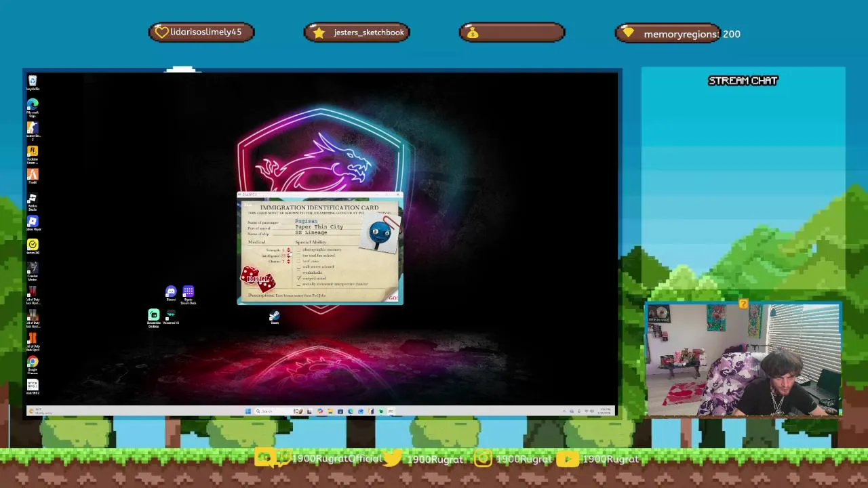Launch Microsoft Edge from the desktop
This screenshot has height=488, width=868.
coord(33,107)
